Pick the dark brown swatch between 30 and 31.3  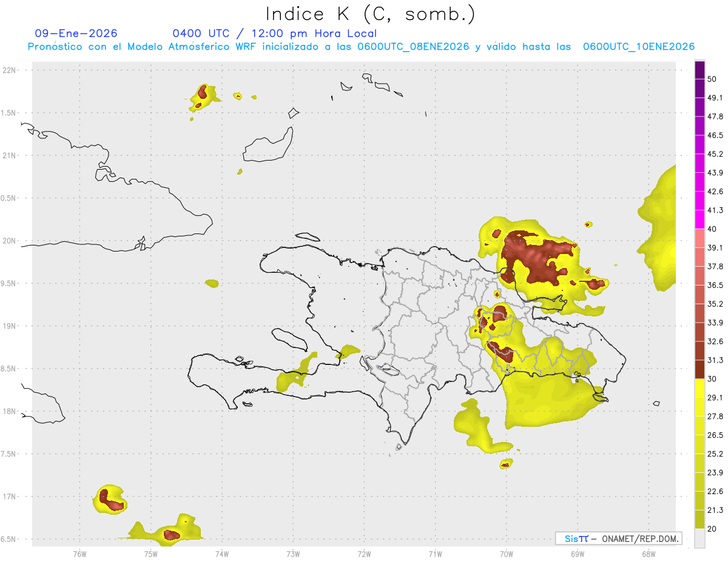pos(699,369)
